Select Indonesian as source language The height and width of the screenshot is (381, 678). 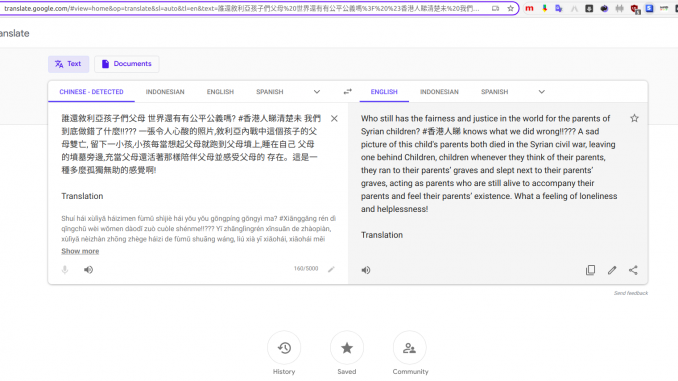165,92
